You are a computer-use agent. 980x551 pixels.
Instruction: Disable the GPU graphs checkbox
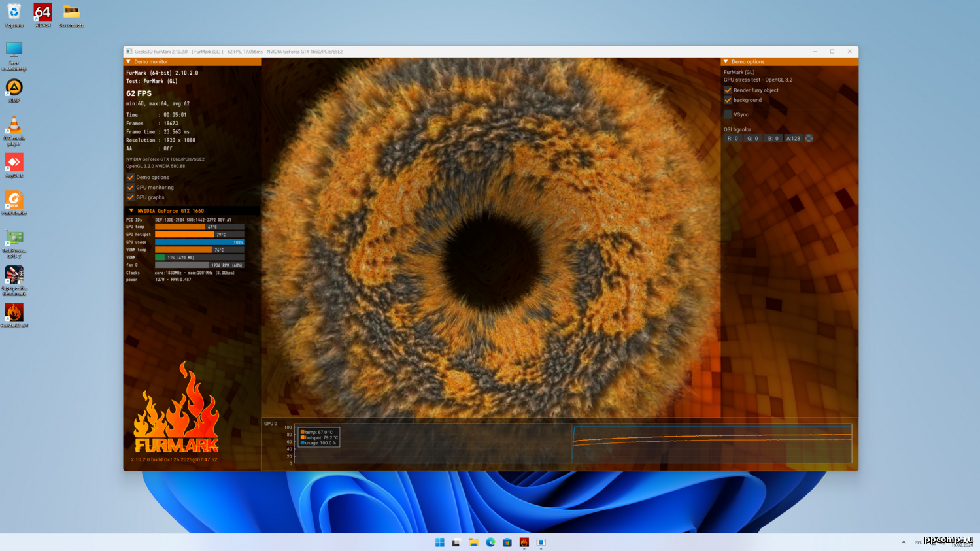130,197
